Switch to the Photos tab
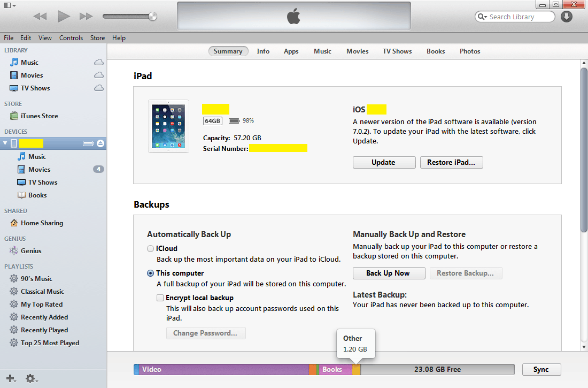This screenshot has height=388, width=588. [x=470, y=51]
